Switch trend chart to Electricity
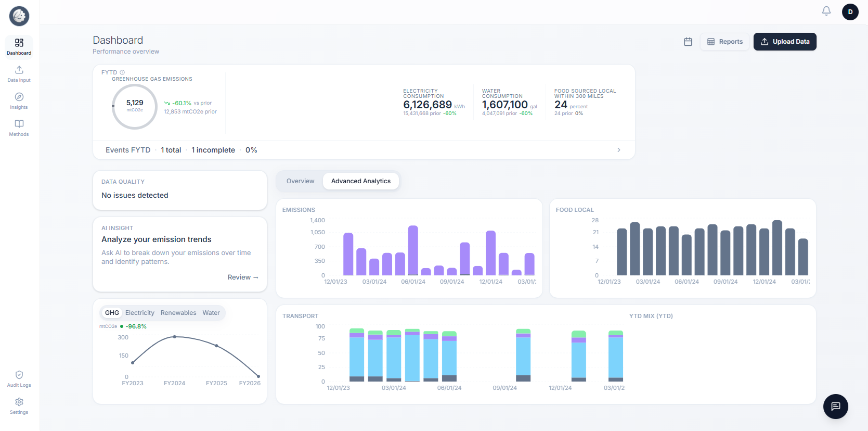 click(139, 313)
